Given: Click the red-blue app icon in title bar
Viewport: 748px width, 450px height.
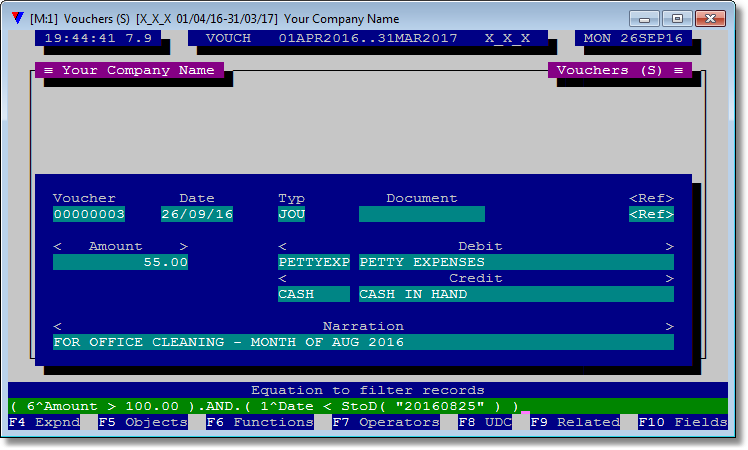Looking at the screenshot, I should click(x=18, y=19).
